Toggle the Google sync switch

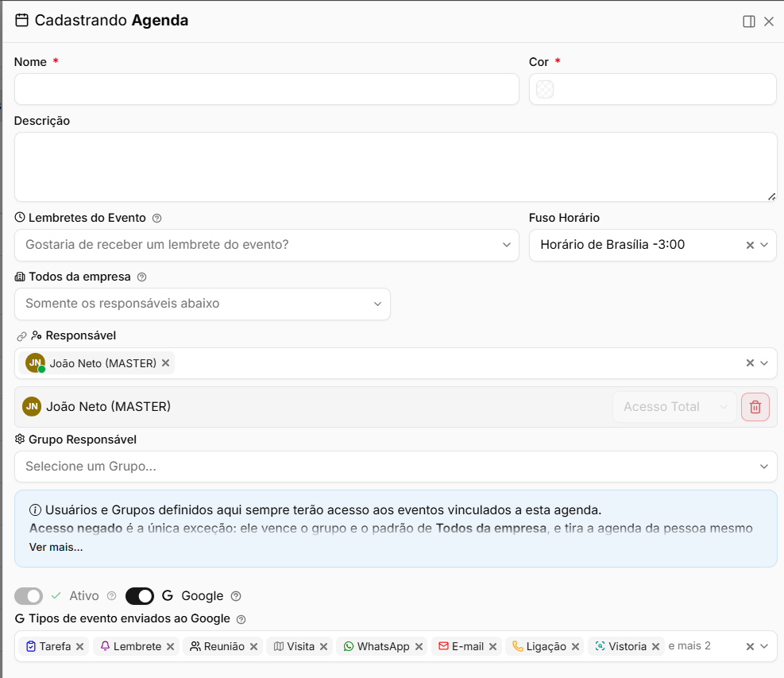(140, 596)
